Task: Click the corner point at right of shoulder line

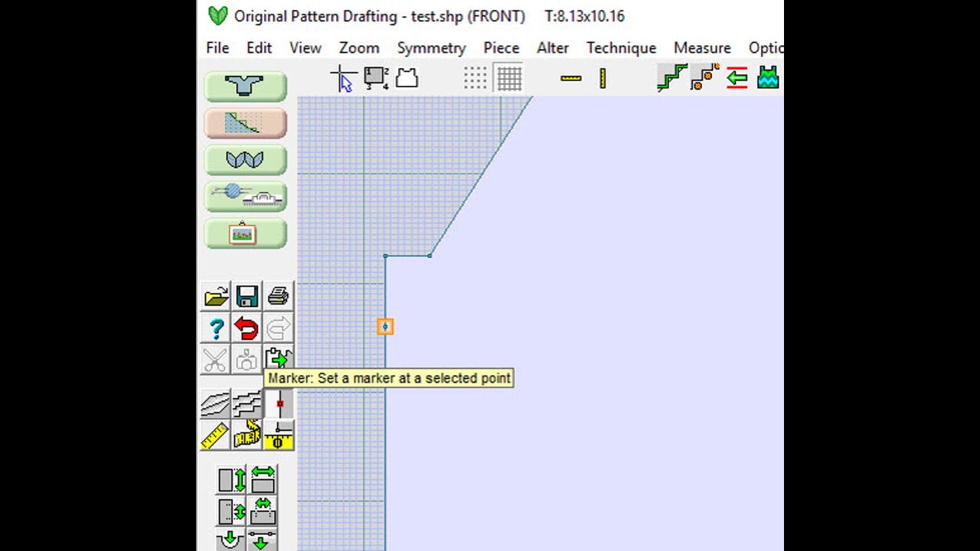Action: [x=430, y=256]
